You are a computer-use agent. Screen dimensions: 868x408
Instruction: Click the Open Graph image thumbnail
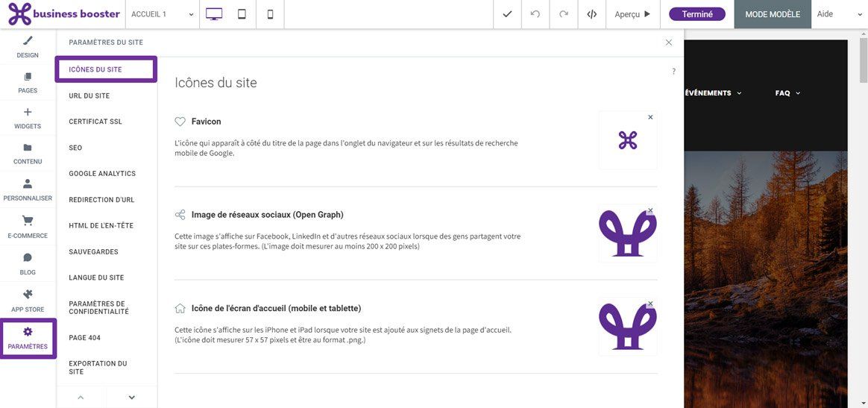tap(628, 233)
